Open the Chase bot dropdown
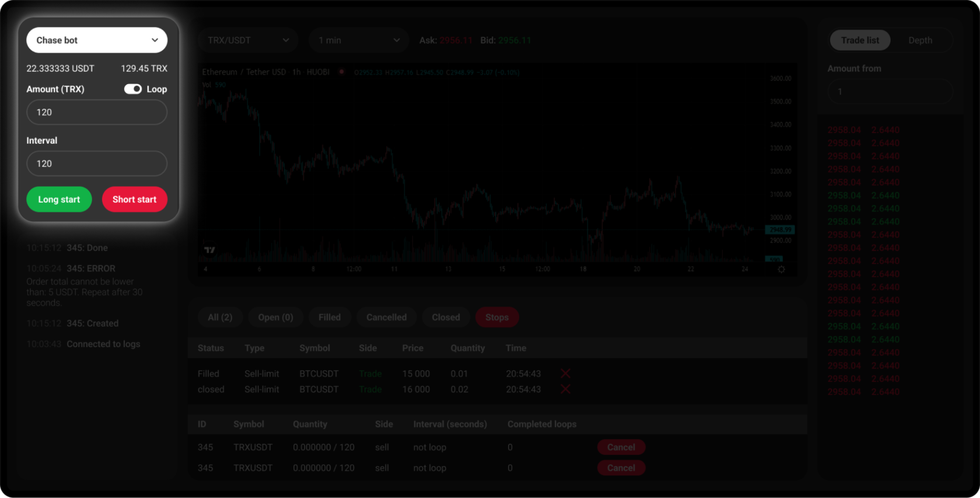Image resolution: width=980 pixels, height=498 pixels. [97, 40]
